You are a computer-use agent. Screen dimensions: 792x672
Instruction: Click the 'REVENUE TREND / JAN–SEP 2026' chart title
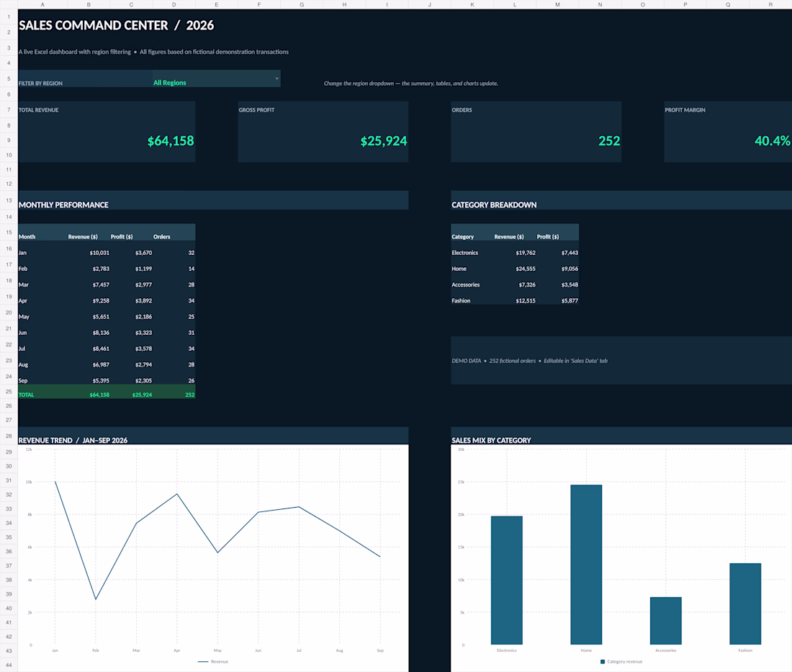tap(73, 440)
